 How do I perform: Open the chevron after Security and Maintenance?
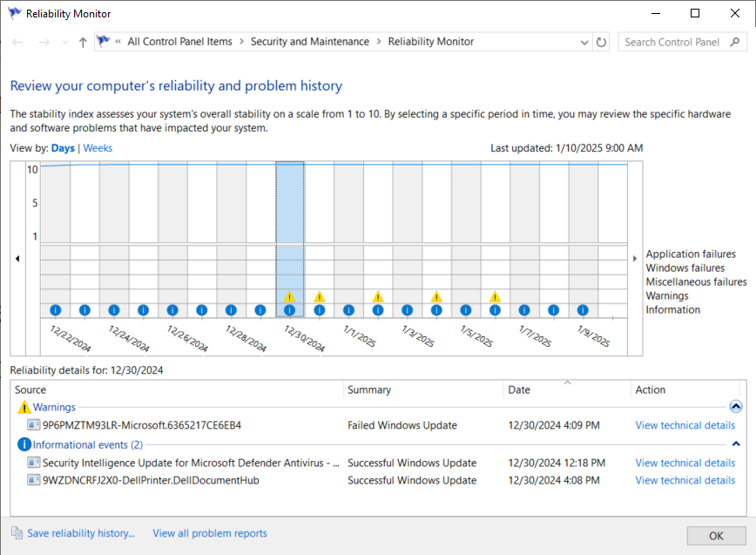pyautogui.click(x=379, y=42)
